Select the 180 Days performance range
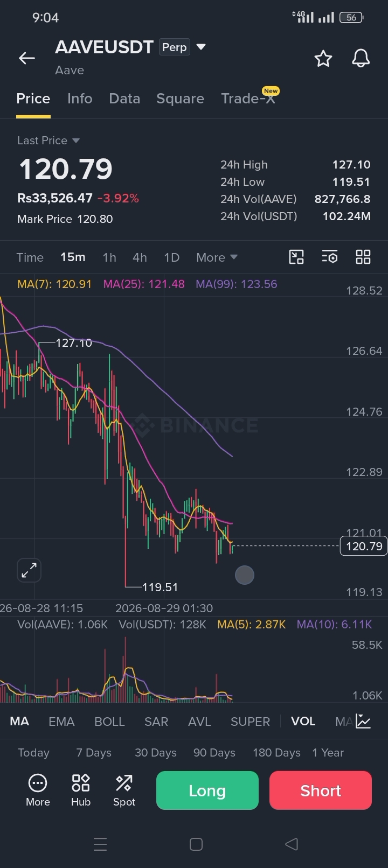Image resolution: width=388 pixels, height=868 pixels. (276, 753)
